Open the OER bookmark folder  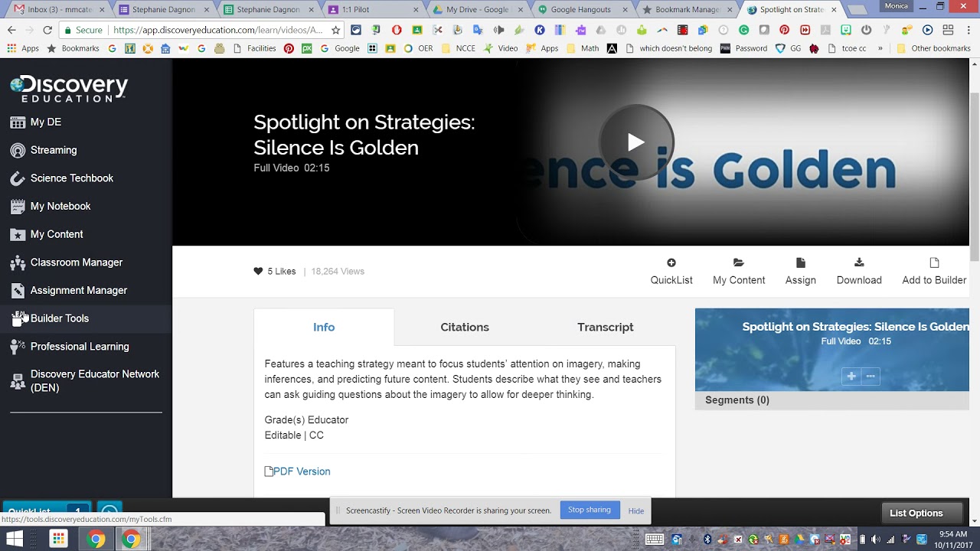click(419, 48)
